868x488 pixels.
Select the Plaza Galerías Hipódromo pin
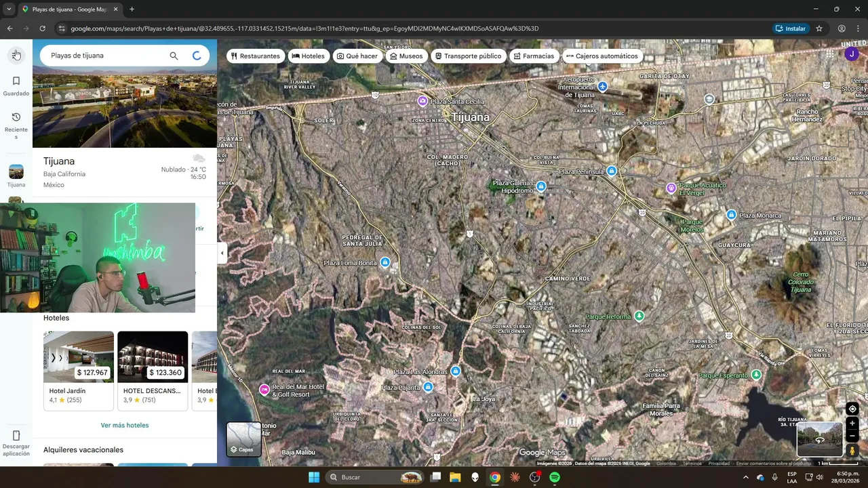point(540,186)
